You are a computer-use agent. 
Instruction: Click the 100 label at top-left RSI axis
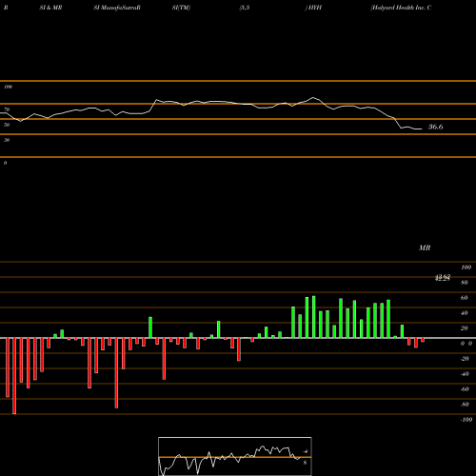(x=8, y=87)
